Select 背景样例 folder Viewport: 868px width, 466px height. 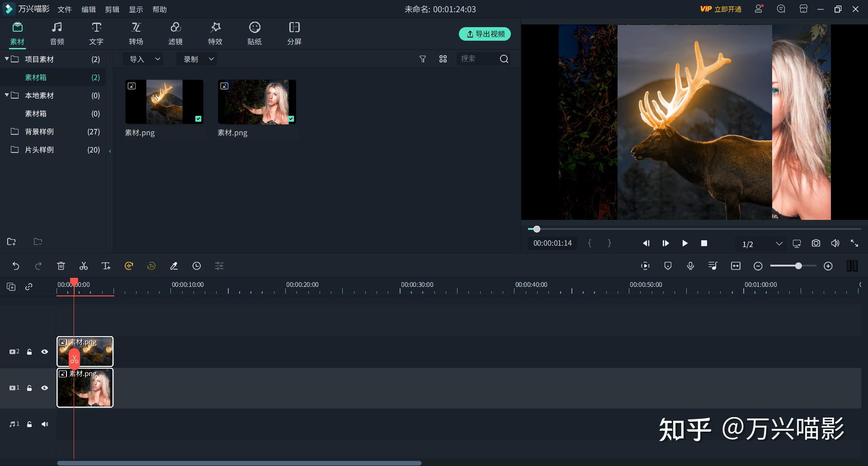tap(53, 132)
